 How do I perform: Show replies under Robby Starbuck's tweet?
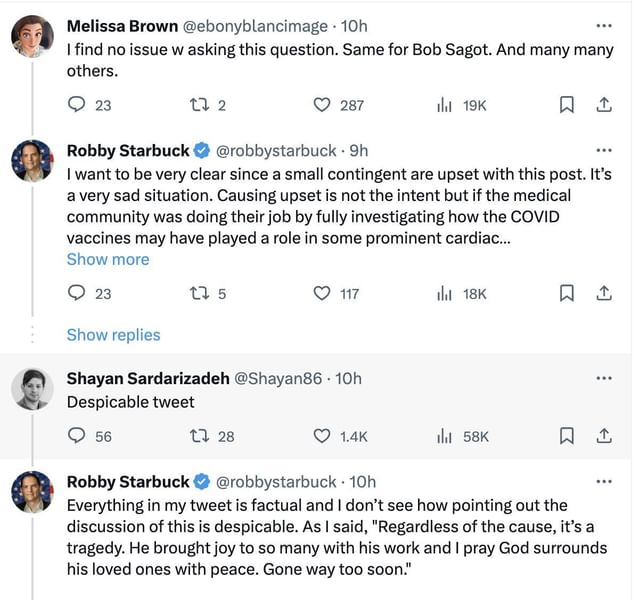point(113,335)
